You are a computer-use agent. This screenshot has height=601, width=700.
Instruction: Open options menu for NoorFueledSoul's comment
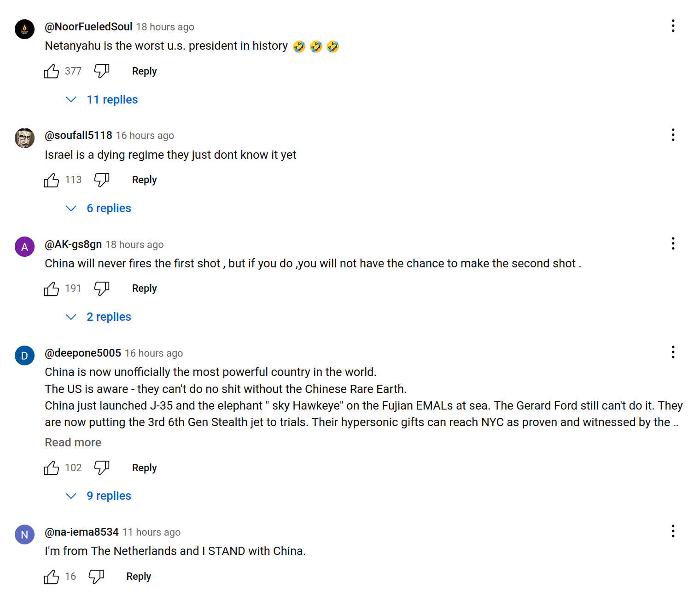(673, 26)
